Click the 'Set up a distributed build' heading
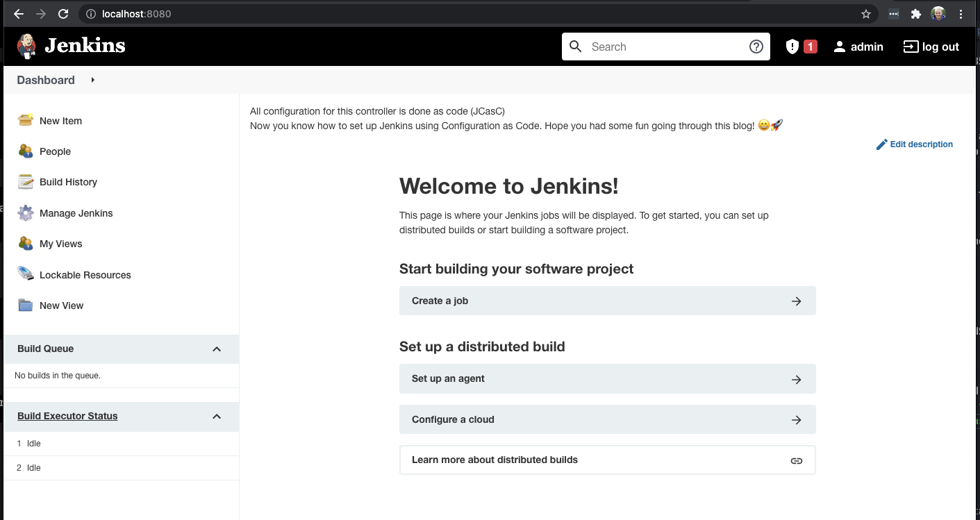Viewport: 980px width, 520px height. (482, 346)
